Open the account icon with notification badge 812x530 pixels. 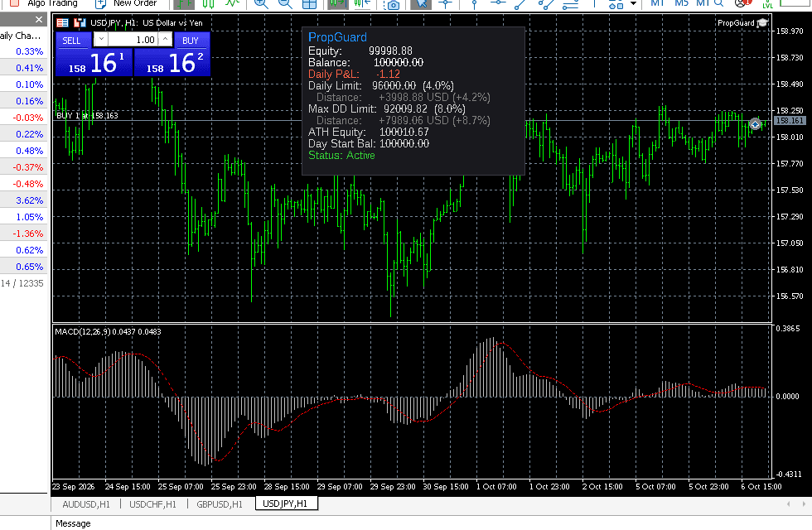tap(743, 3)
